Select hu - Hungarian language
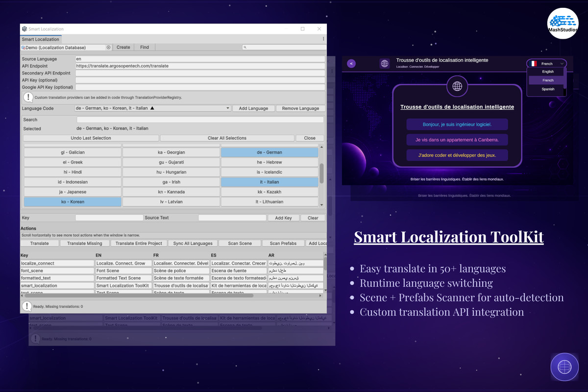 [x=171, y=172]
